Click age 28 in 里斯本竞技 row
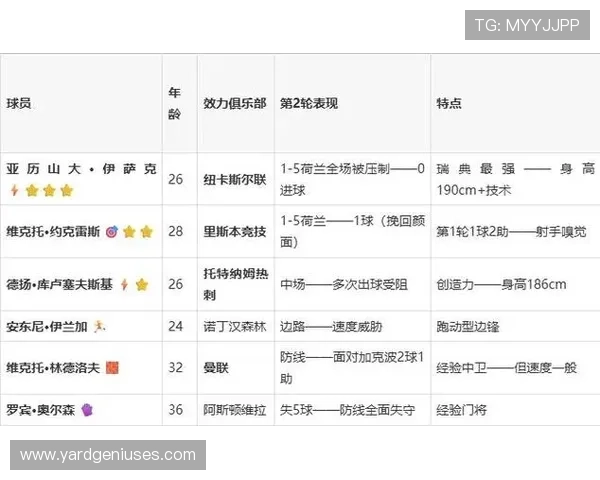Image resolution: width=600 pixels, height=480 pixels. click(176, 231)
